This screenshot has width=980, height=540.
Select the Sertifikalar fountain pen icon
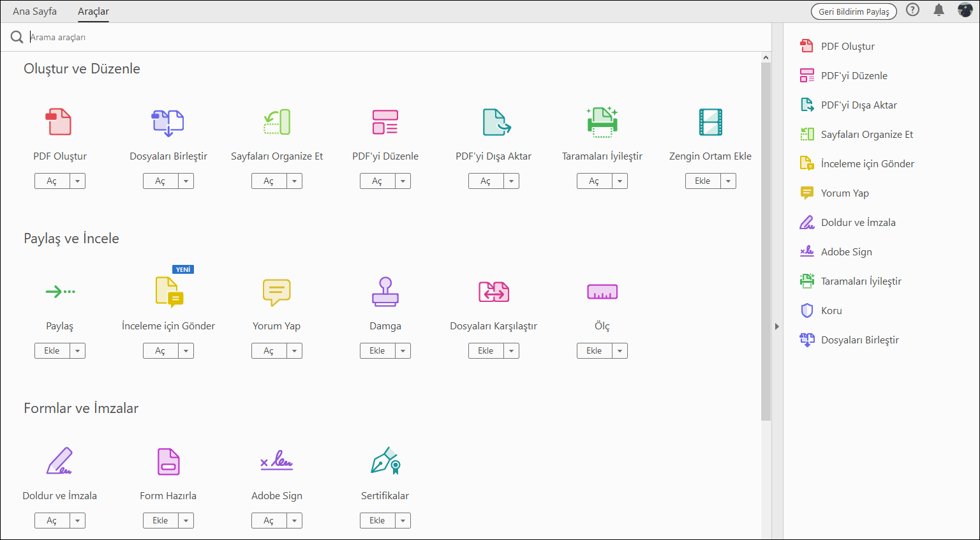[385, 461]
